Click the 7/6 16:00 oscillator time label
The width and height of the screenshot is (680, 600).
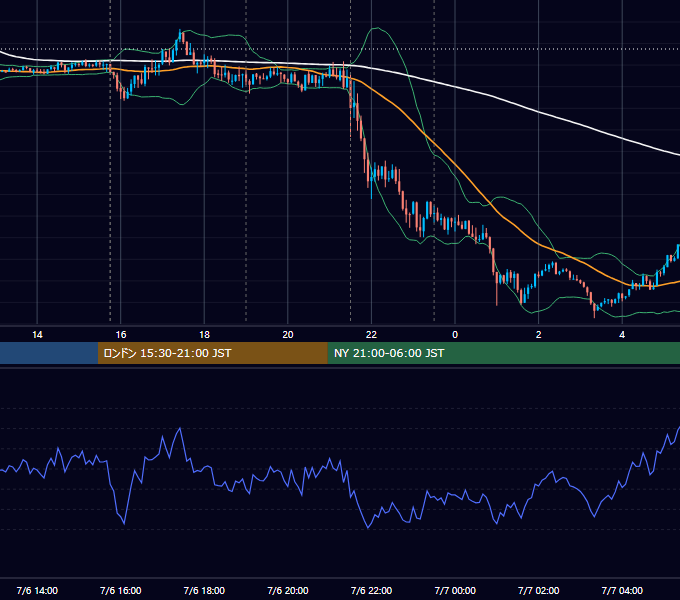coord(121,590)
